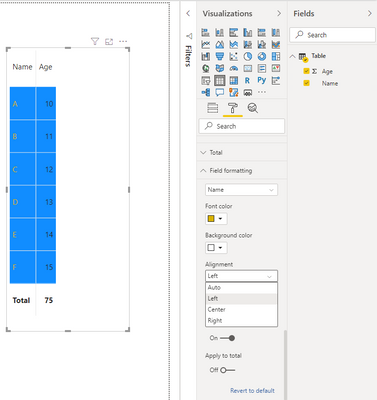Viewport: 377px width, 400px height.
Task: Turn on Apply to total toggle
Action: point(227,370)
